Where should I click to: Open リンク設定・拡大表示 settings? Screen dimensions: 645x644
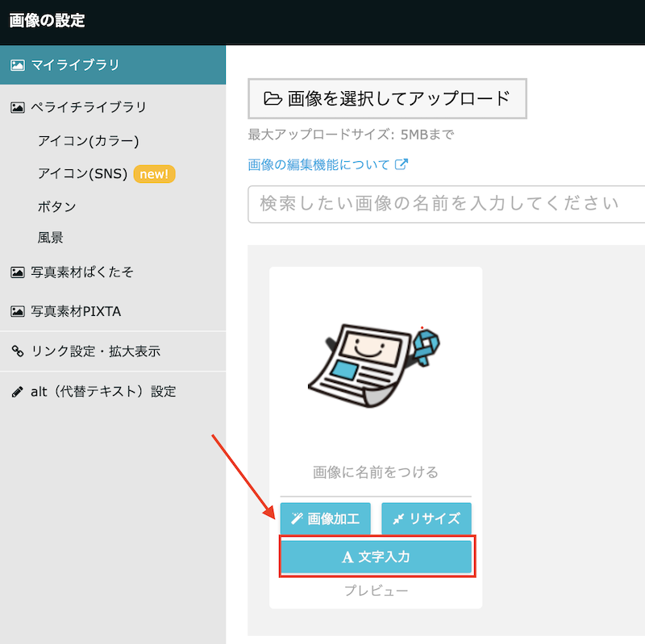(x=95, y=351)
